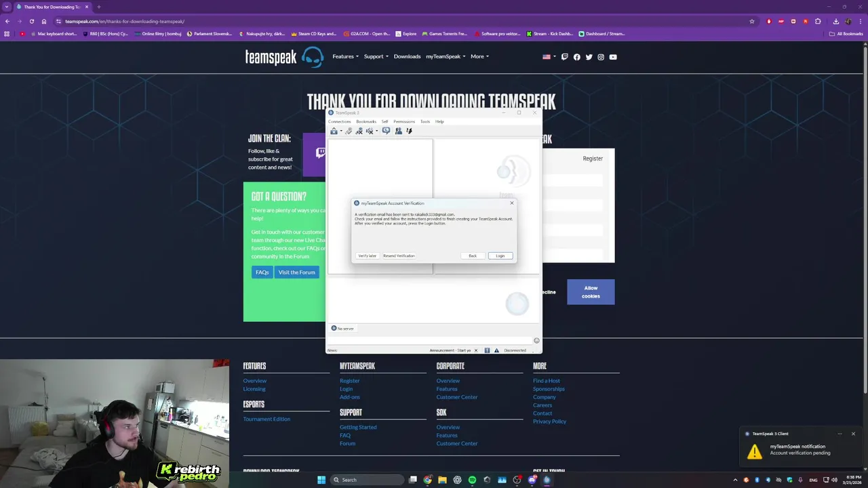The width and height of the screenshot is (868, 488).
Task: Open the Help menu in TeamSpeak
Action: pyautogui.click(x=439, y=121)
